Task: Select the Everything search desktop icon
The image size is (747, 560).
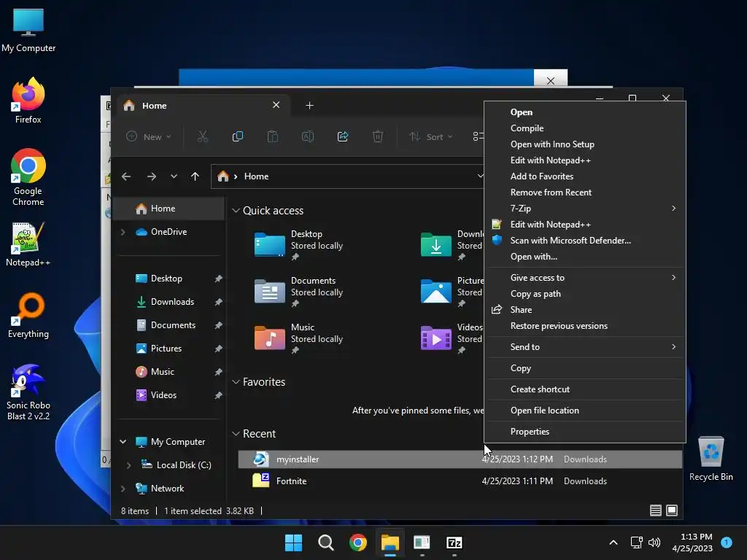Action: tap(28, 315)
